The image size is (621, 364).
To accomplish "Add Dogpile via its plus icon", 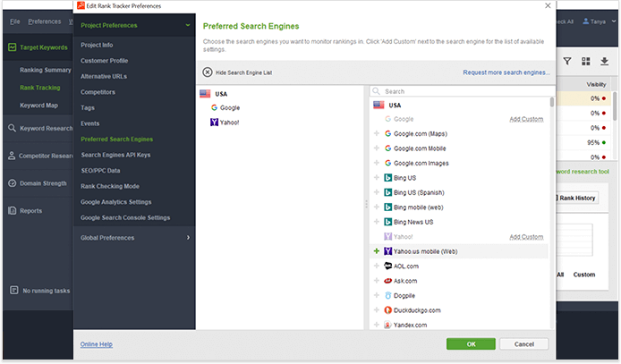I will click(377, 295).
